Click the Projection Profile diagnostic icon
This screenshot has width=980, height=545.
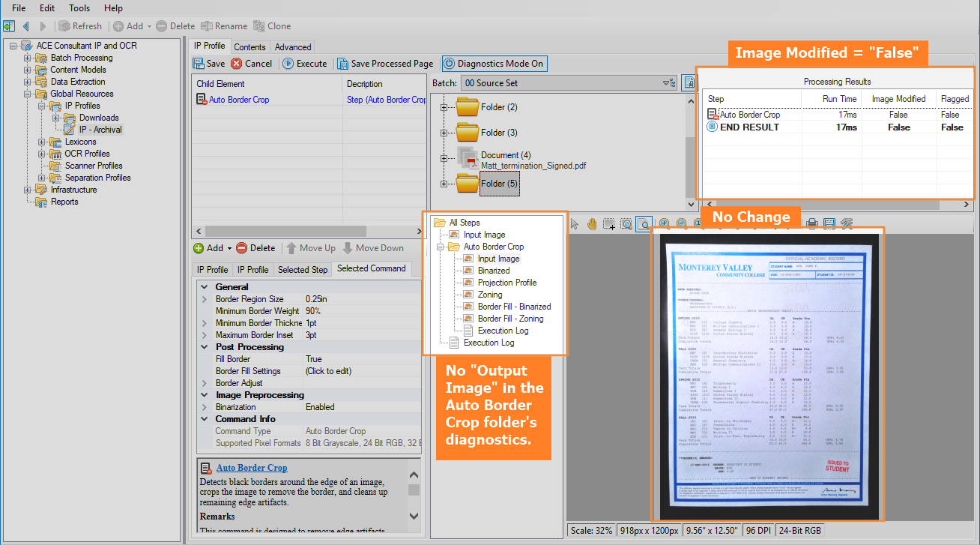(x=469, y=283)
